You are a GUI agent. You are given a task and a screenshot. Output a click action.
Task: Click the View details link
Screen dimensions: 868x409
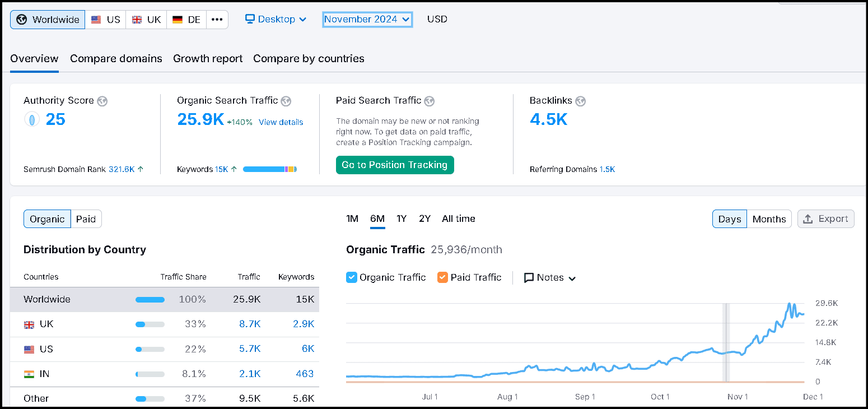[x=281, y=122]
